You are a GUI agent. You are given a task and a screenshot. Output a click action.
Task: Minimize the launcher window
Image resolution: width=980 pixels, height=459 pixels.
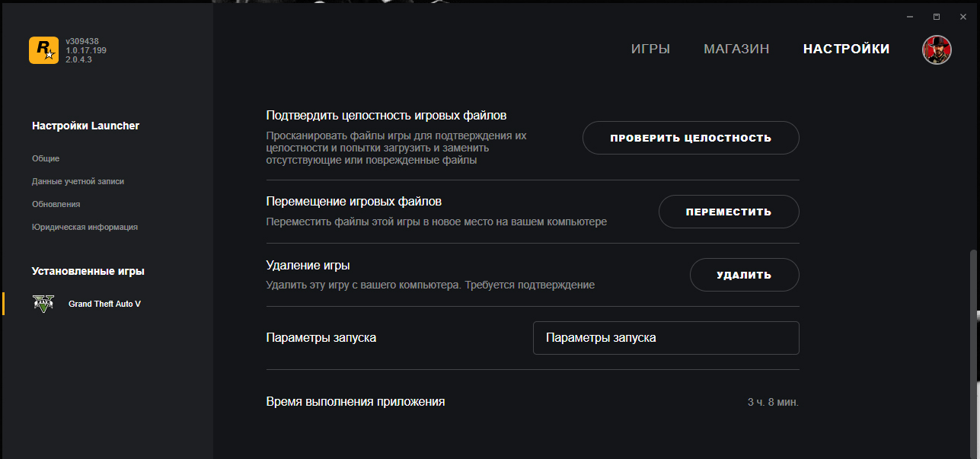910,17
